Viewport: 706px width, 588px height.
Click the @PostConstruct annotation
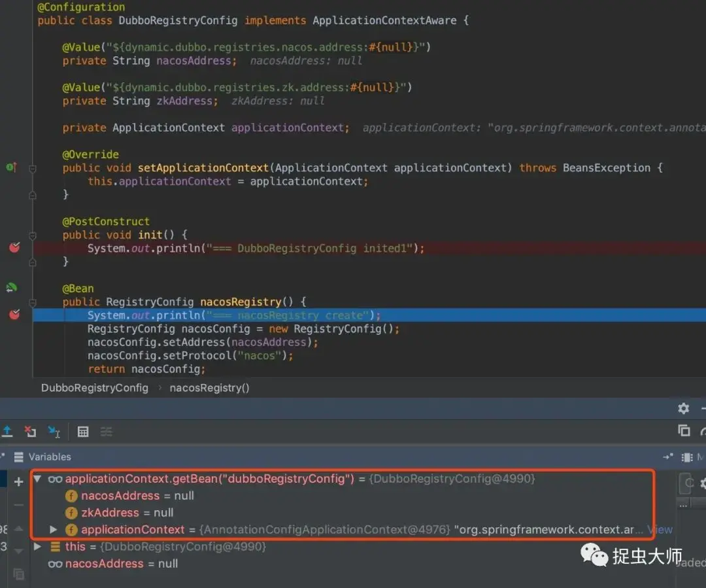click(106, 221)
